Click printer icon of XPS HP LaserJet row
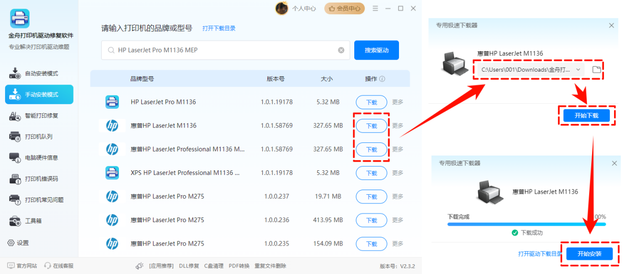 pyautogui.click(x=112, y=173)
